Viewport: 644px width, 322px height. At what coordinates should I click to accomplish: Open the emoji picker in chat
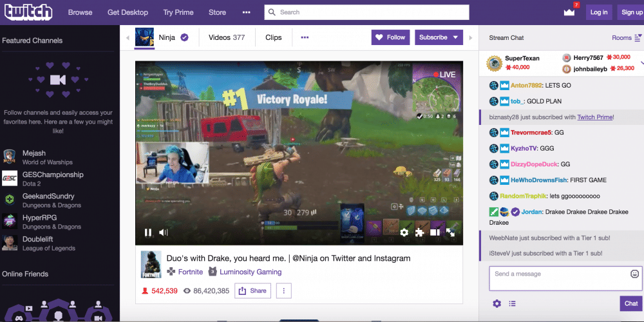[x=634, y=274]
